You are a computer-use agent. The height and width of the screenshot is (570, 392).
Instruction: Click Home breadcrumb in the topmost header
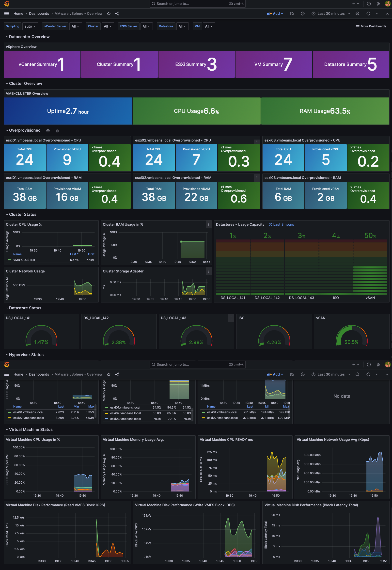(x=18, y=14)
